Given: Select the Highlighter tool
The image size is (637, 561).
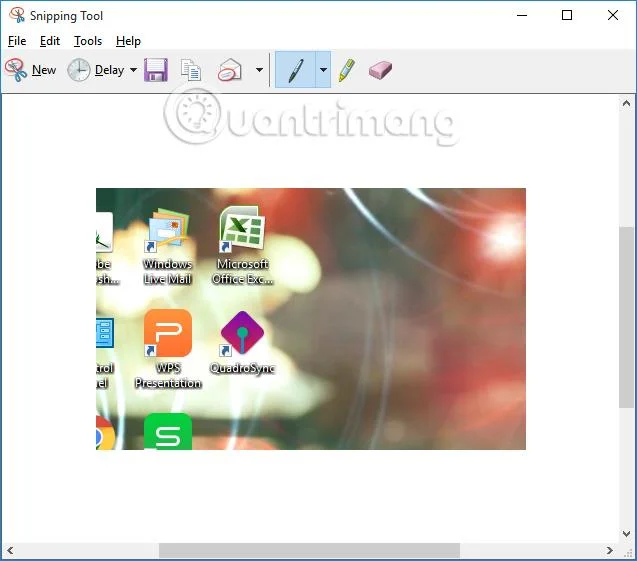Looking at the screenshot, I should point(347,70).
